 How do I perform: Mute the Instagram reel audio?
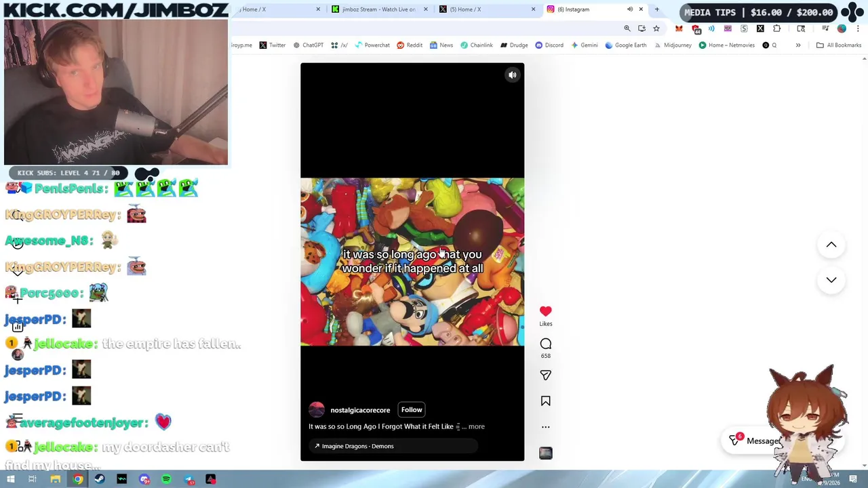513,75
